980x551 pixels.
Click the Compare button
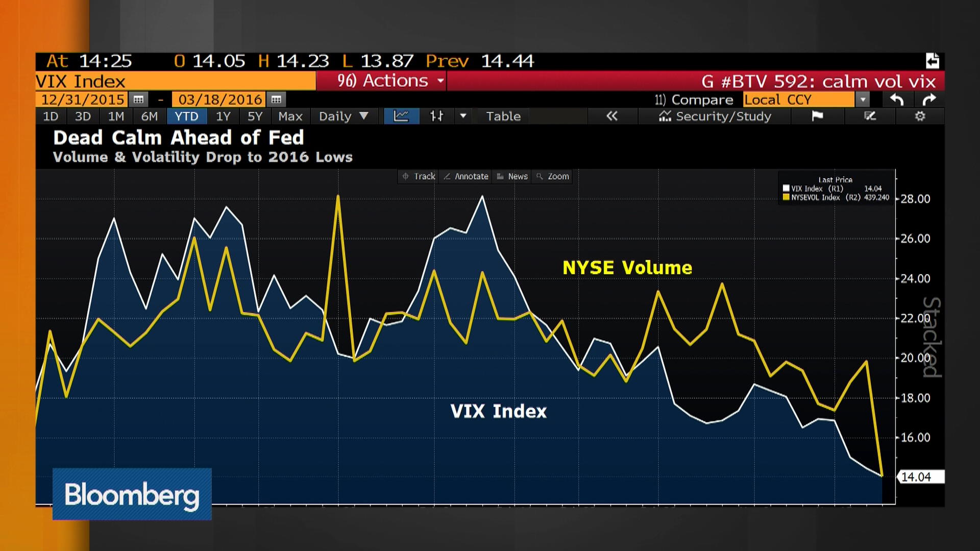[x=695, y=99]
